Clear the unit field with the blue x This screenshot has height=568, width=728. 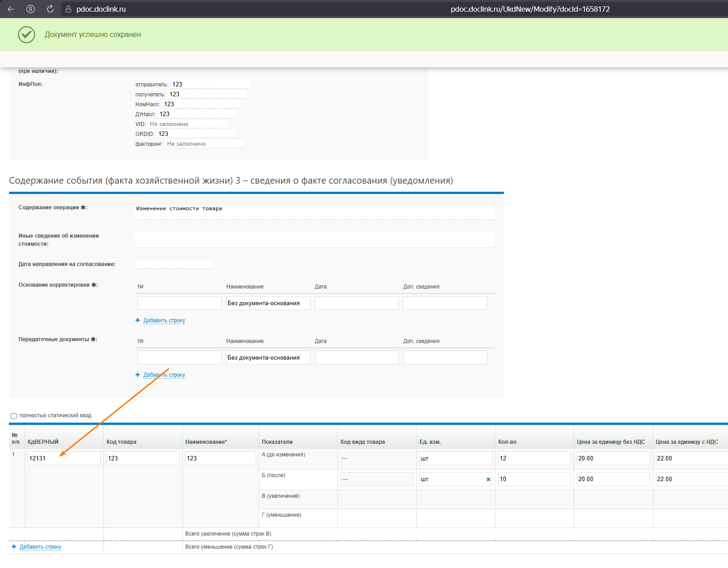pos(488,479)
